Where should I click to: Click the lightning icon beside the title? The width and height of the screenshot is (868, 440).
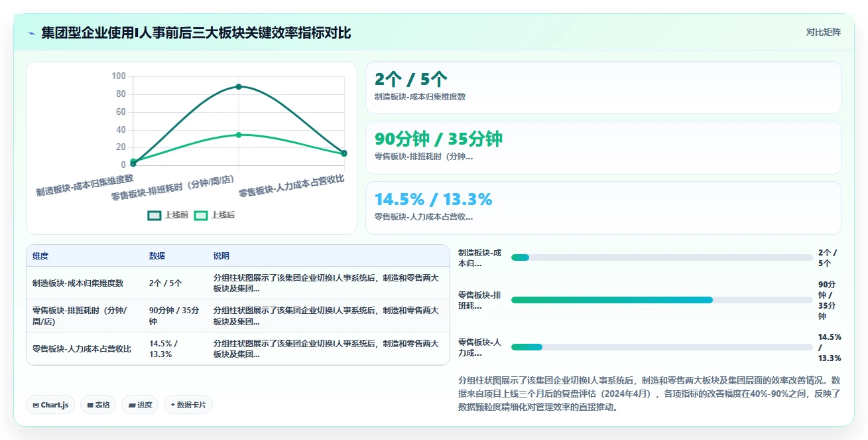(31, 33)
